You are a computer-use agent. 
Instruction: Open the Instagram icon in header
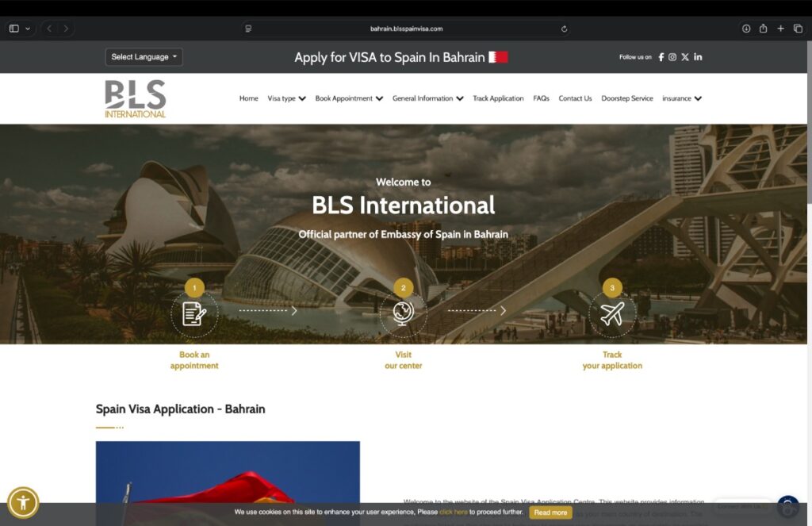coord(672,57)
